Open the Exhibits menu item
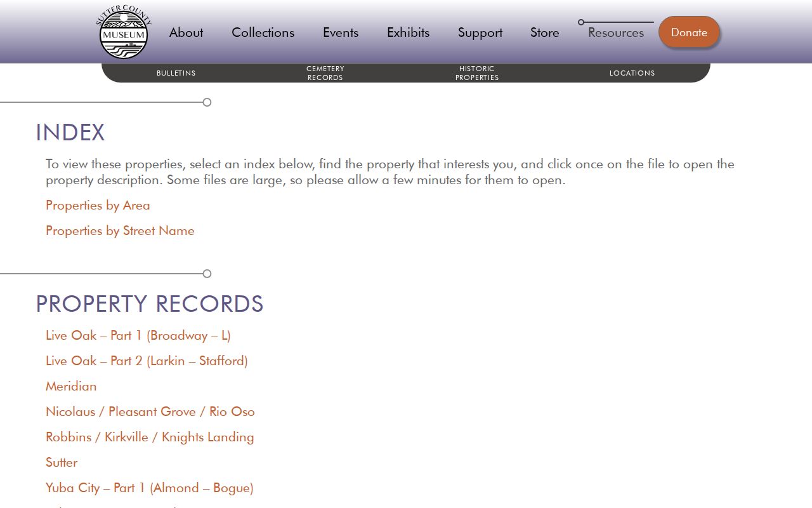Viewport: 812px width, 508px height. coord(408,32)
